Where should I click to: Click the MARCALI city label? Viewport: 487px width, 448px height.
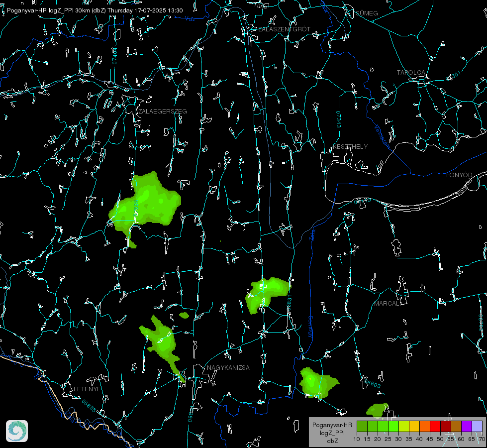pyautogui.click(x=388, y=304)
